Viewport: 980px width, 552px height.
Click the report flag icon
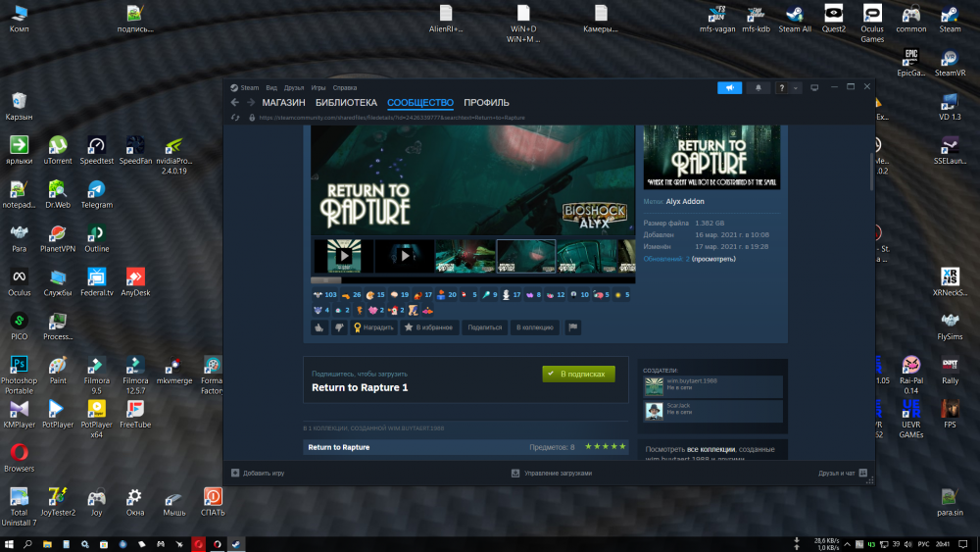point(572,327)
